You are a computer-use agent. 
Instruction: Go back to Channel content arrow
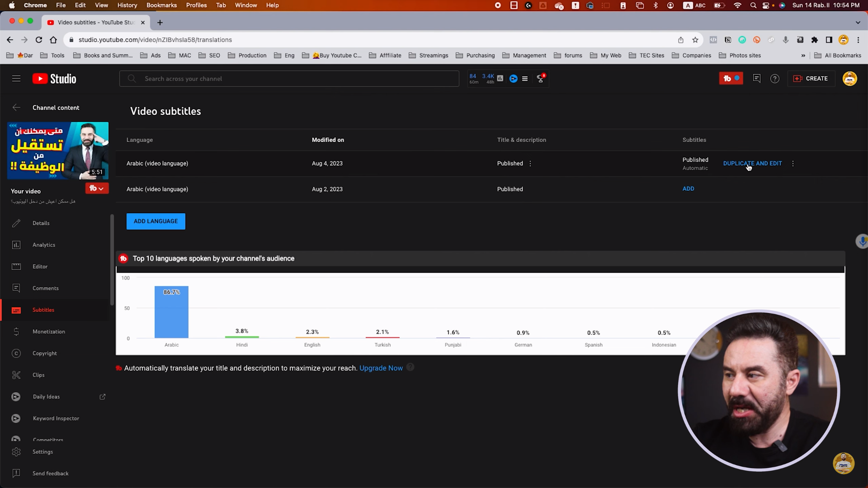[16, 108]
